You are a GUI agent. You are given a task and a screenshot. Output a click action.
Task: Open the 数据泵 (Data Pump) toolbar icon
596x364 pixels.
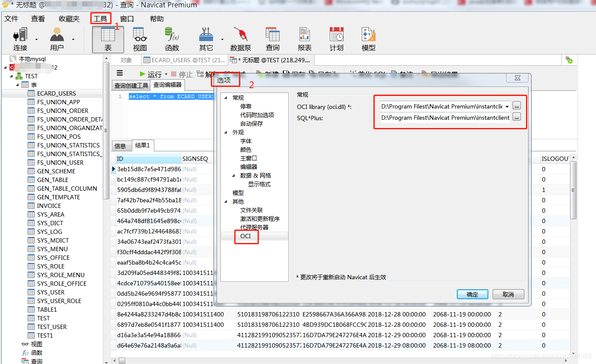[241, 39]
